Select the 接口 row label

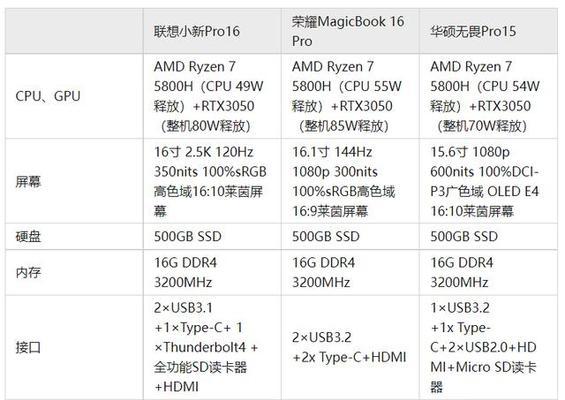pos(74,347)
